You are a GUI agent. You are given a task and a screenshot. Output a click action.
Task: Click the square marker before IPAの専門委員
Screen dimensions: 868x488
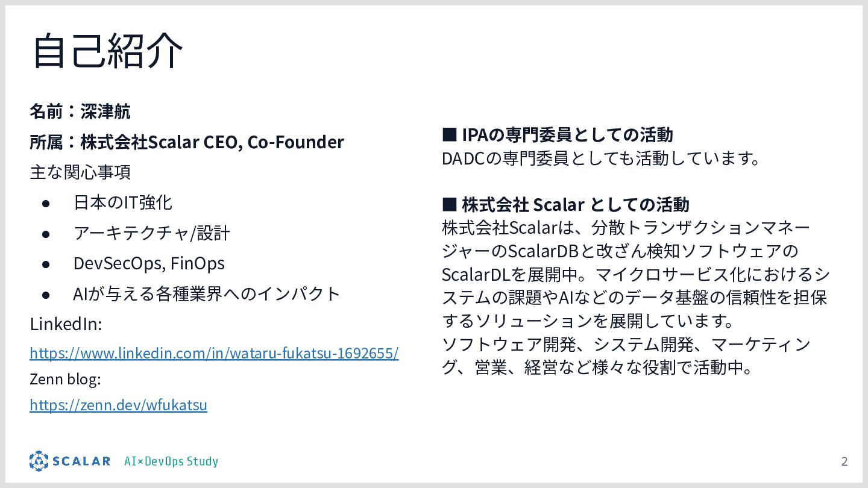point(449,134)
